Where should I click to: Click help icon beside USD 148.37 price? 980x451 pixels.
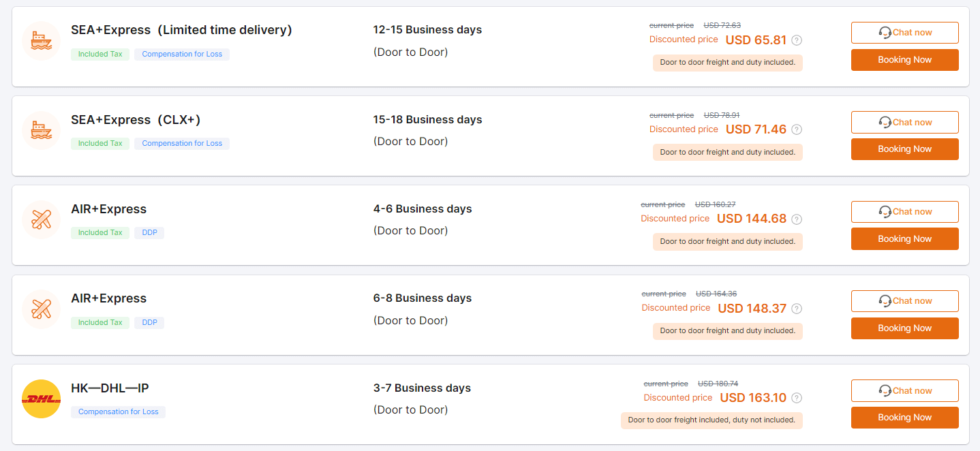tap(797, 309)
